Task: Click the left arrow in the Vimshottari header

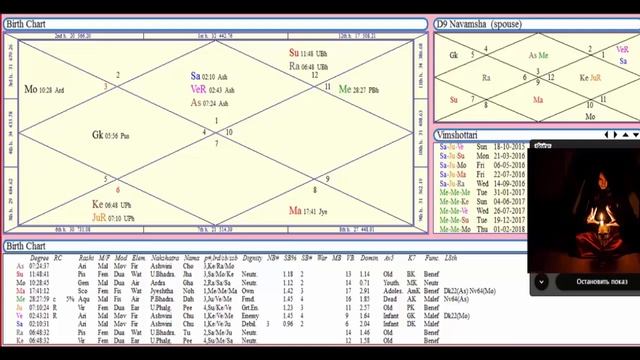Action: [x=606, y=135]
